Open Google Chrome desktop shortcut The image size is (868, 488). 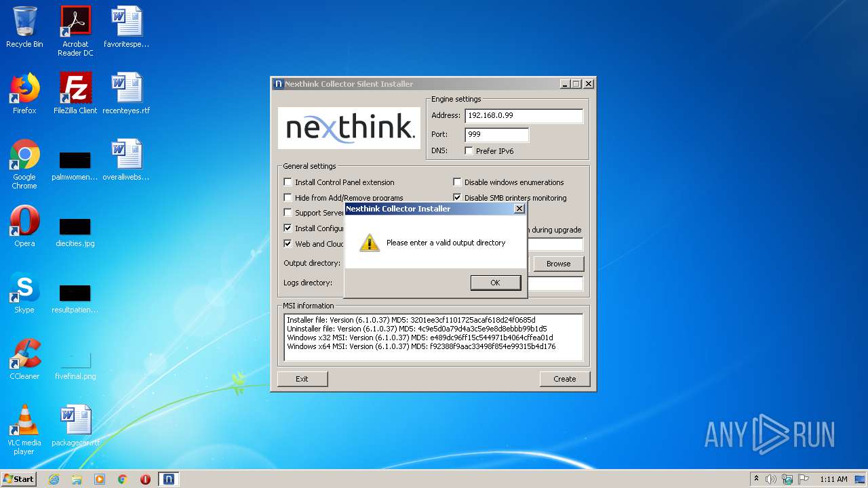click(x=24, y=164)
